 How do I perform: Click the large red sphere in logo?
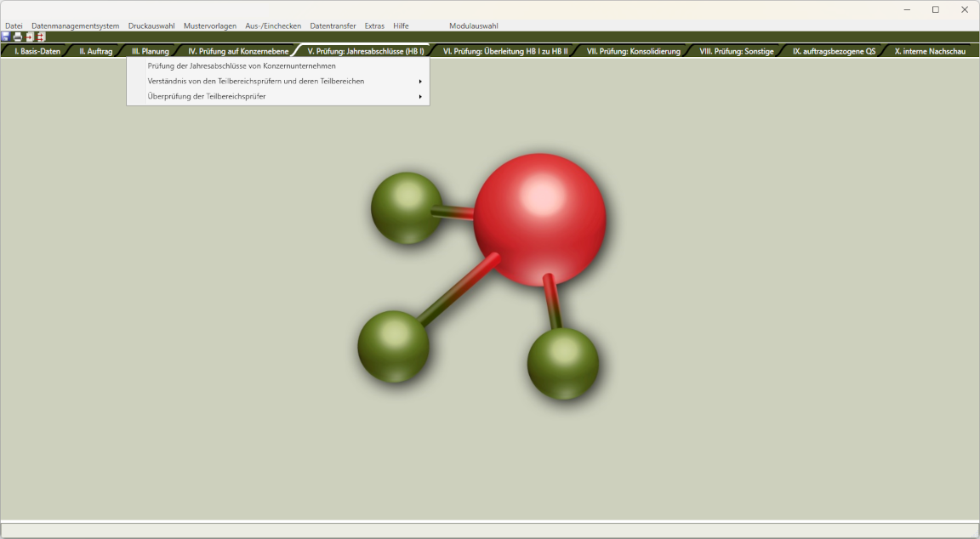539,219
